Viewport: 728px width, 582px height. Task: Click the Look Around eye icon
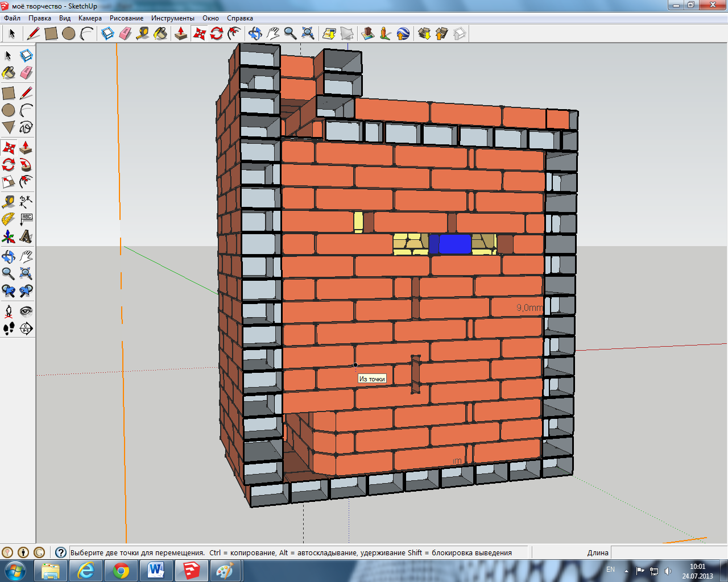pos(26,311)
